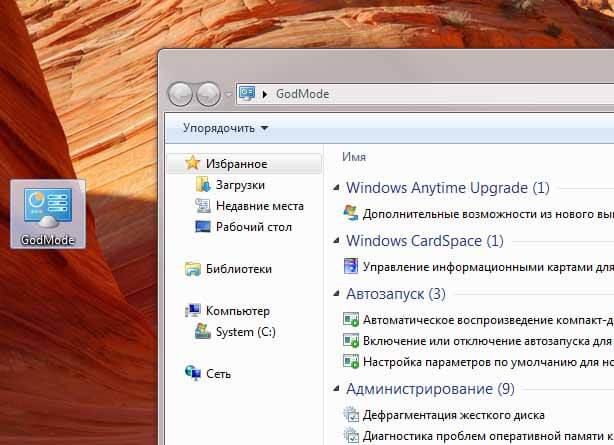Open the Загрузки folder
614x445 pixels.
coord(240,185)
